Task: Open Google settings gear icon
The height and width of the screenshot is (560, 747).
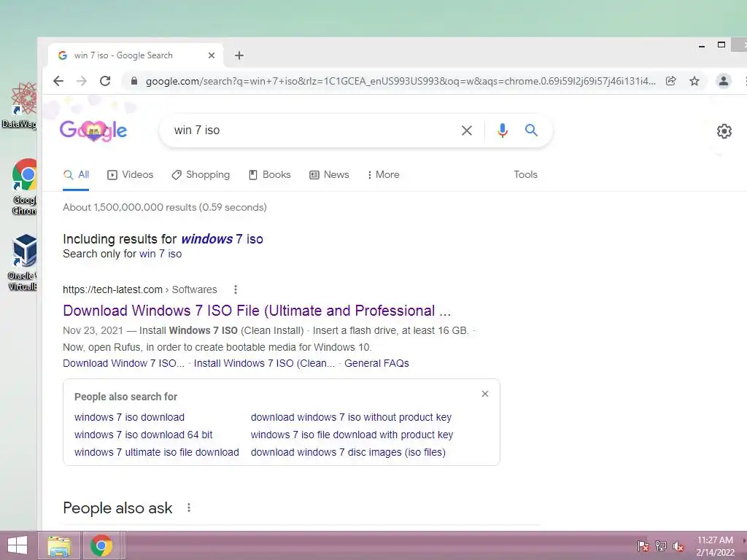Action: pyautogui.click(x=724, y=131)
